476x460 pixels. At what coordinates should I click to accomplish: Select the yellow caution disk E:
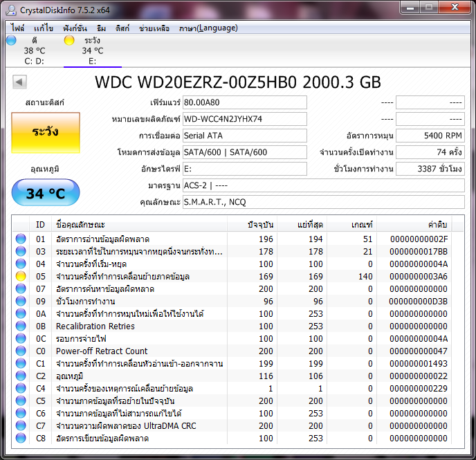[x=92, y=50]
